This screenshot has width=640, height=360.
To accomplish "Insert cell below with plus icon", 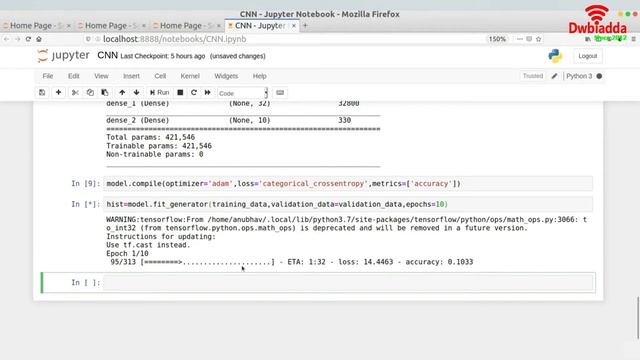I will tap(58, 93).
